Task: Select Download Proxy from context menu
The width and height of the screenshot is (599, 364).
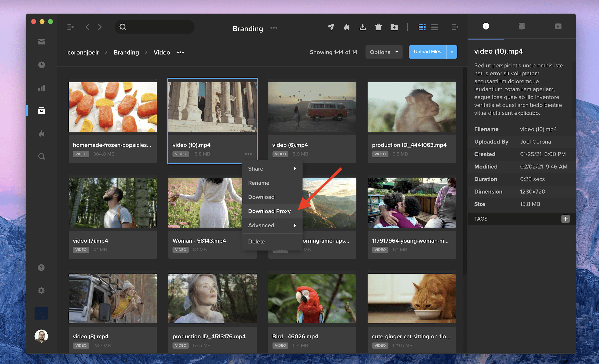Action: point(269,211)
